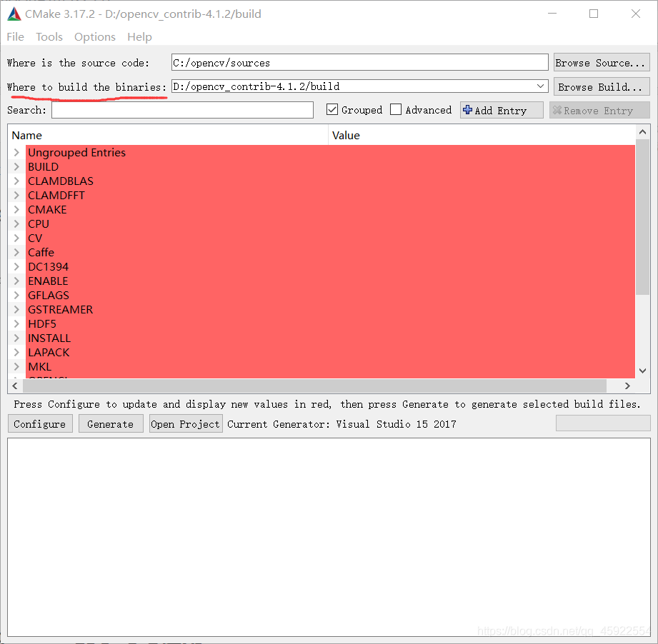Expand the GSTREAMER group chevron

coord(16,309)
